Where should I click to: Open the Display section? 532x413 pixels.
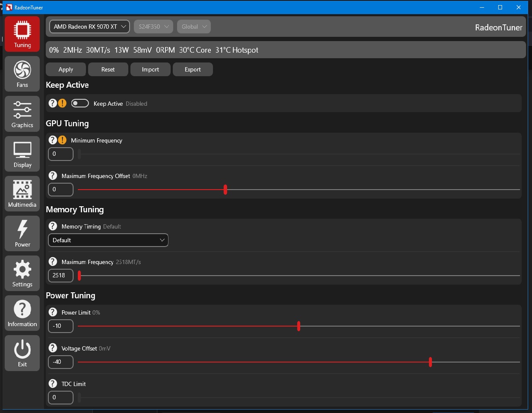tap(22, 154)
